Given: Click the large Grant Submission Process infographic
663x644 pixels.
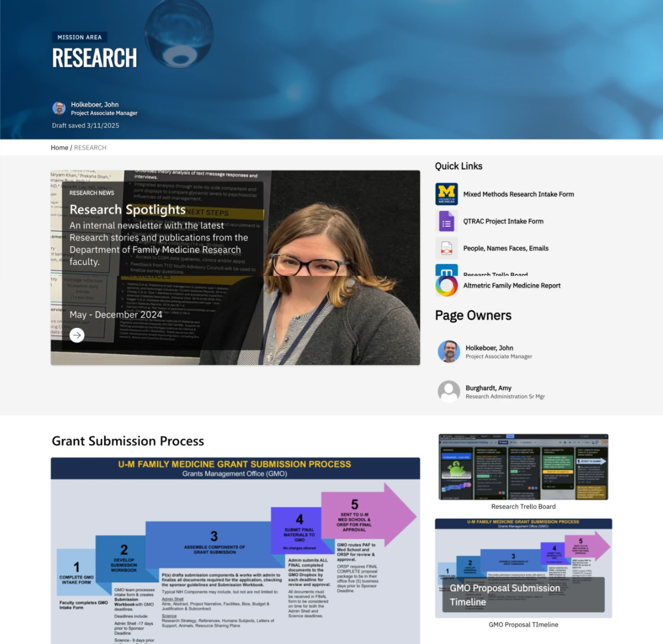Looking at the screenshot, I should click(x=235, y=550).
